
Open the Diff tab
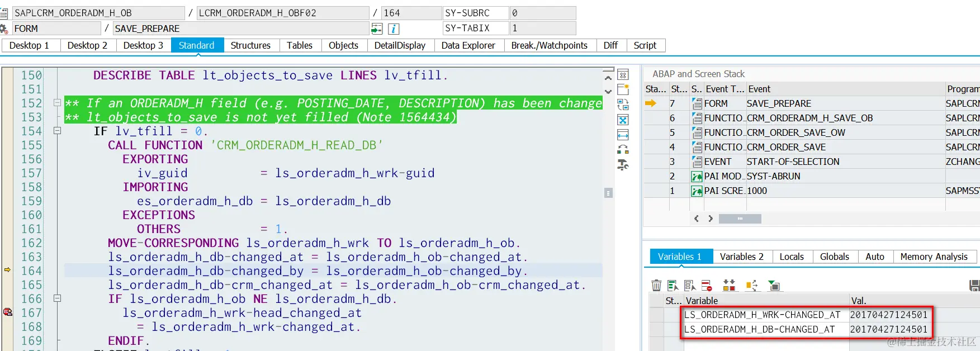(x=610, y=45)
